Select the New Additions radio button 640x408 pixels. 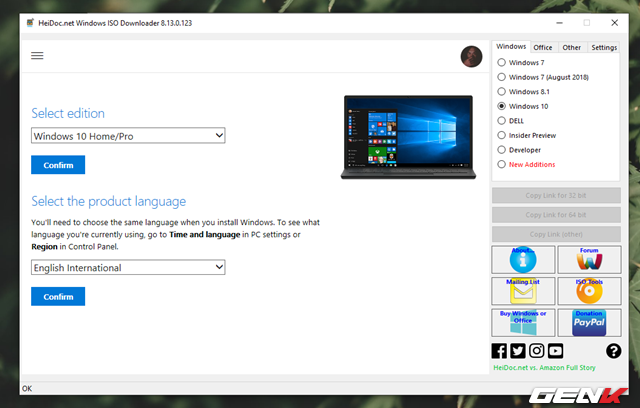coord(502,164)
